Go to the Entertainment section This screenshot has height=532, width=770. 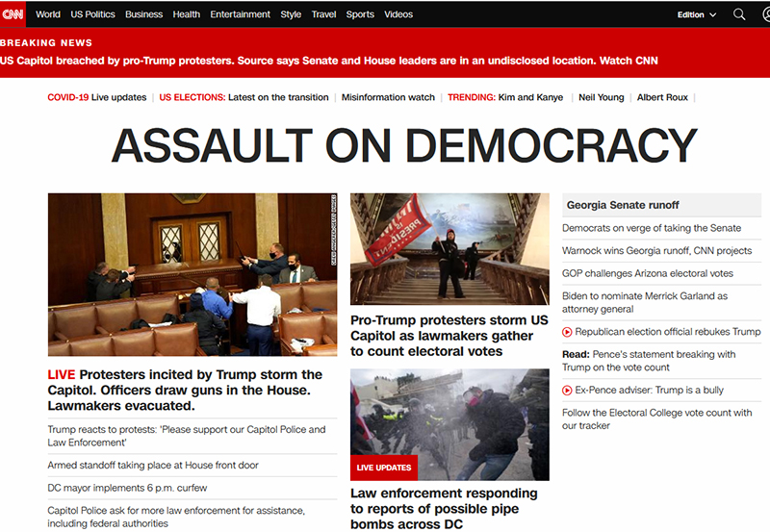point(240,14)
